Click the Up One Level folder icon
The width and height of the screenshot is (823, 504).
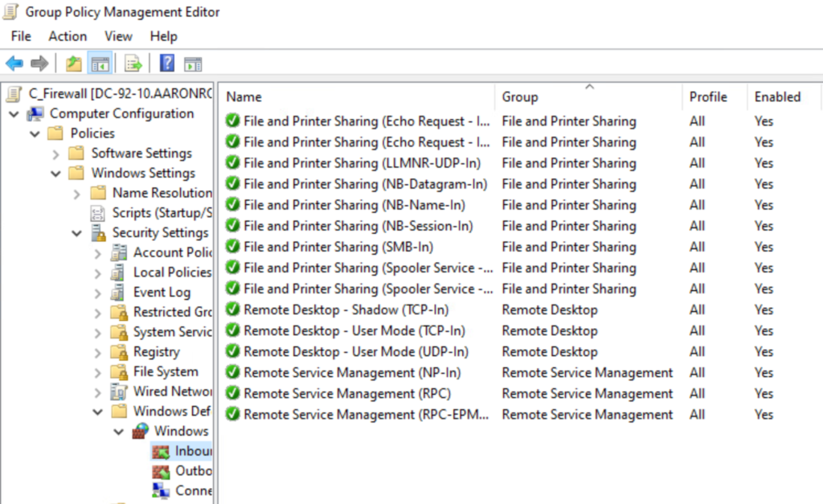74,64
